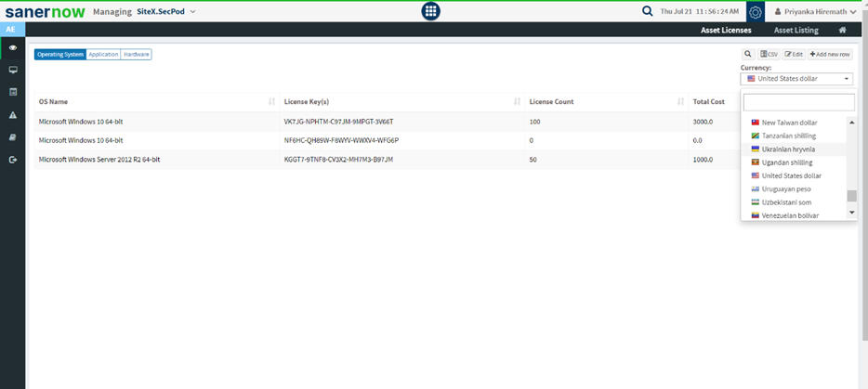Click the currency search input field
The height and width of the screenshot is (389, 868).
[x=799, y=102]
